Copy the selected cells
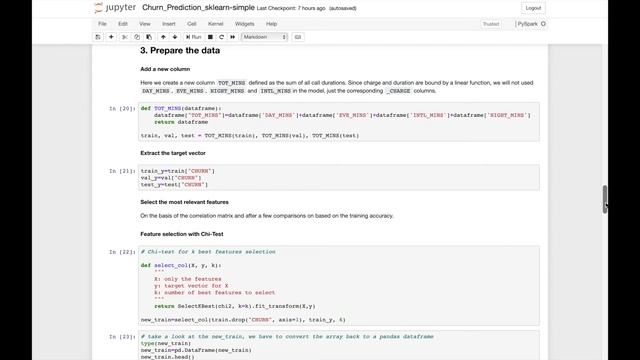The image size is (640, 360). 137,37
